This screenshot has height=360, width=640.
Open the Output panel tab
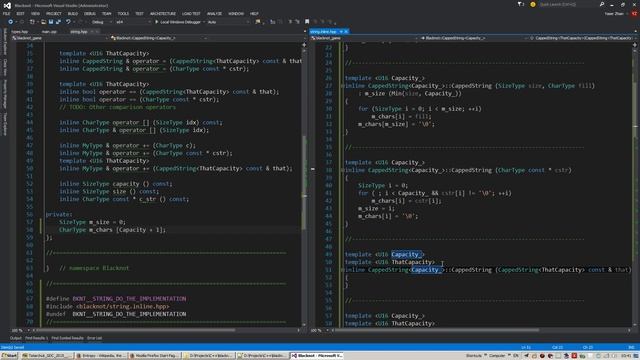(x=16, y=338)
